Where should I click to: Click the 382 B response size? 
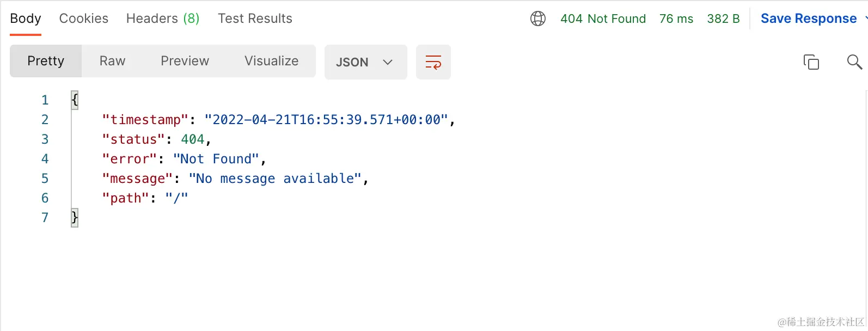723,19
